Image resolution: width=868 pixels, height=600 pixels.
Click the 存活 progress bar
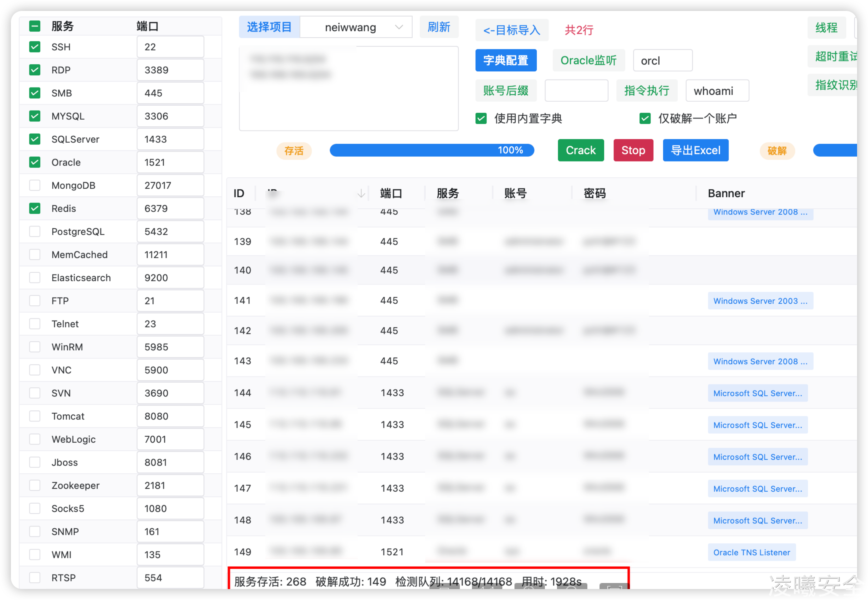[x=432, y=150]
